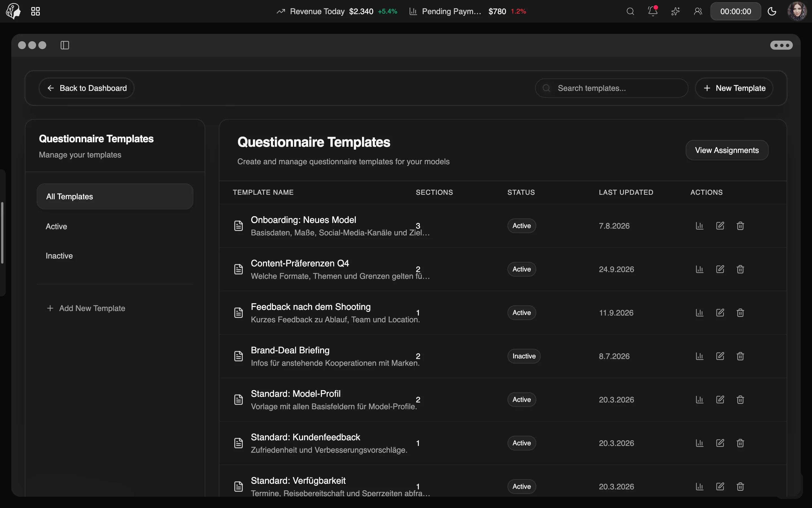View stats for Onboarding: Neues Model
This screenshot has width=812, height=508.
point(700,226)
